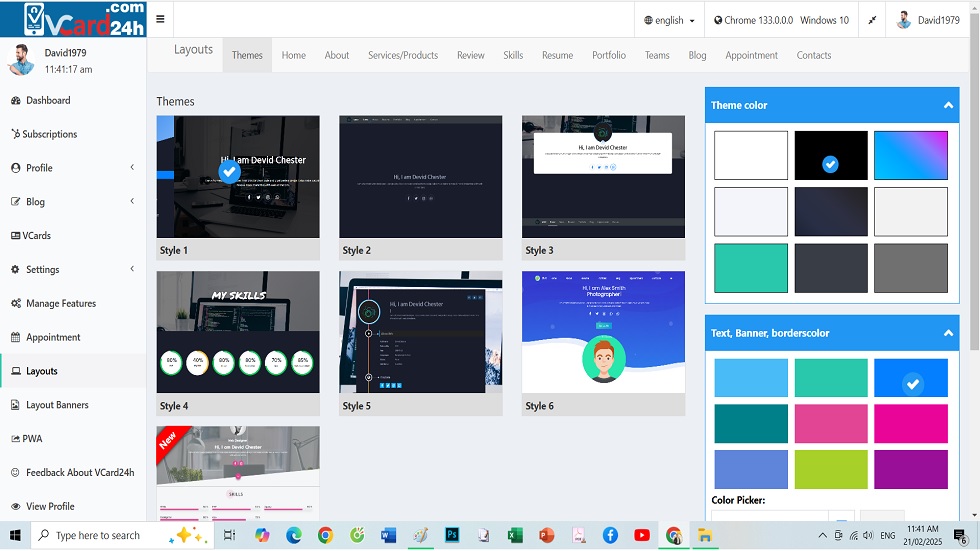
Task: Choose the Style 6 theme thumbnail
Action: coord(603,332)
